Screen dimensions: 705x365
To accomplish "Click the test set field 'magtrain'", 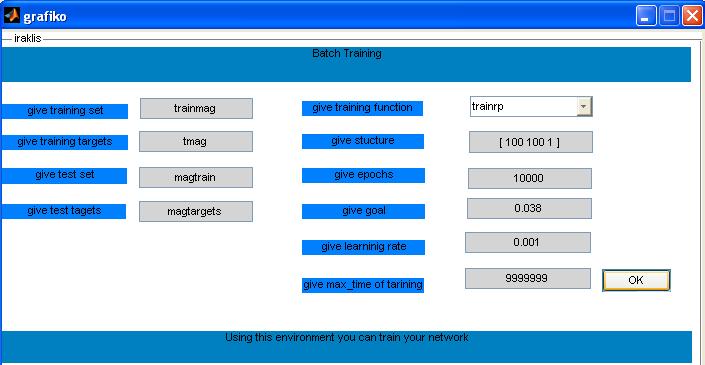I will tap(196, 177).
